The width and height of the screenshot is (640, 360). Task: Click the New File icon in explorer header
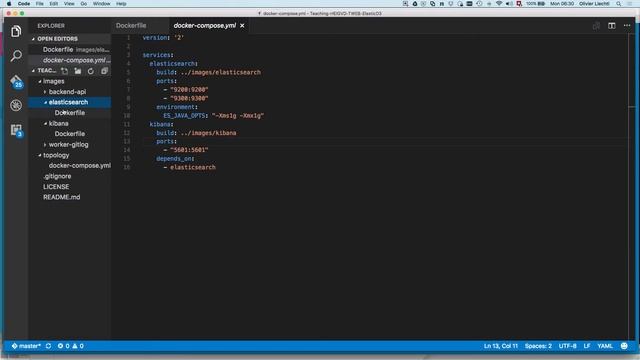[64, 71]
